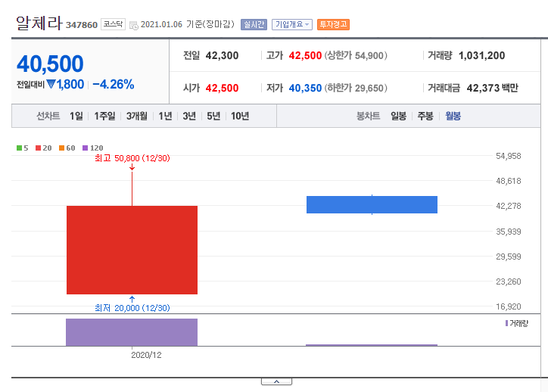
Task: Select the 1일 line chart range
Action: coord(76,116)
